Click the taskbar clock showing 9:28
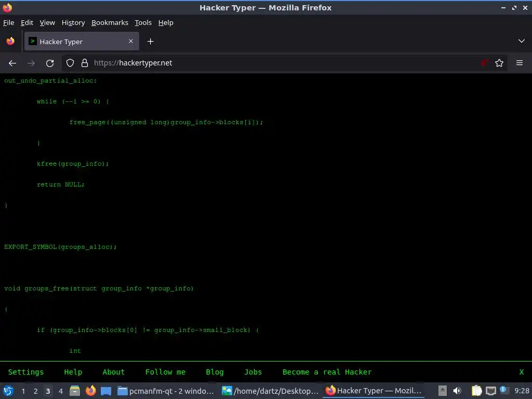 click(522, 391)
